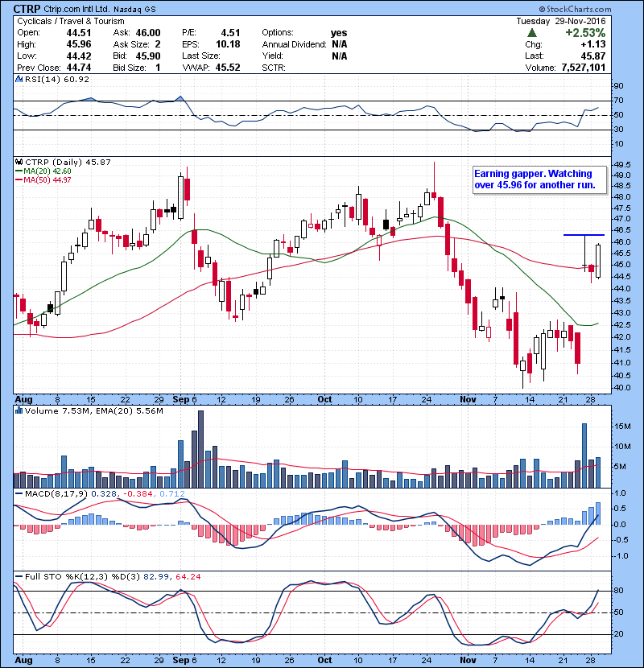Click the 'SCTR:' label
The width and height of the screenshot is (644, 668).
tap(274, 68)
